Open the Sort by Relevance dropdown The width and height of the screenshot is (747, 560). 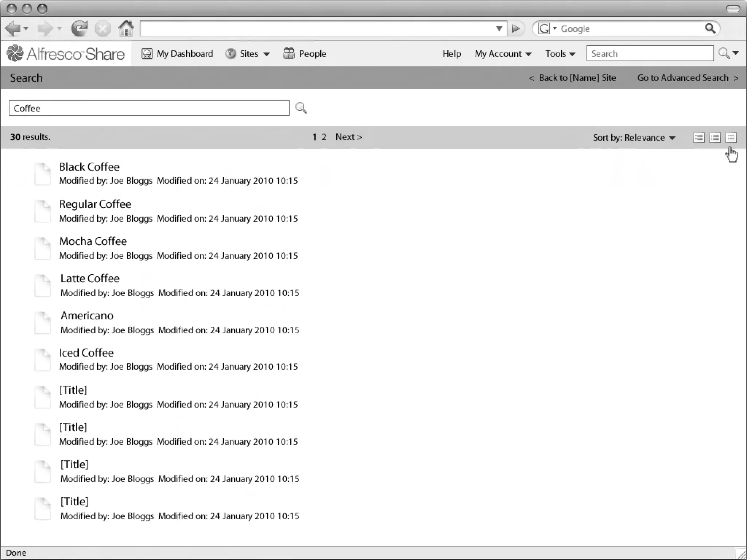point(634,137)
